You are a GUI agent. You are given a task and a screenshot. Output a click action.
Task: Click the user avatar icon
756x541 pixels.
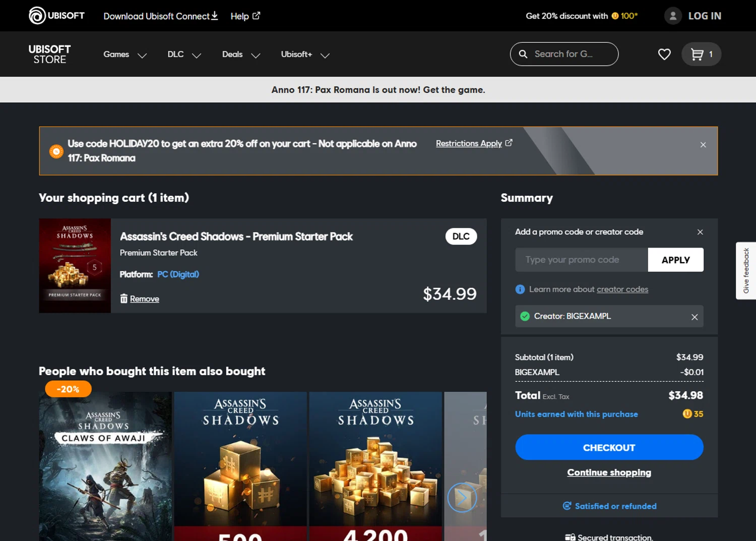click(673, 16)
